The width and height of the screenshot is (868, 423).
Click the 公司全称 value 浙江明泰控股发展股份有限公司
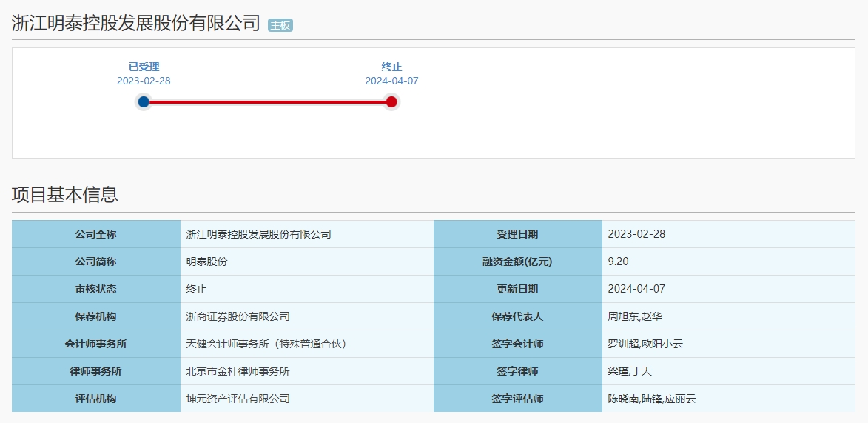pos(258,235)
